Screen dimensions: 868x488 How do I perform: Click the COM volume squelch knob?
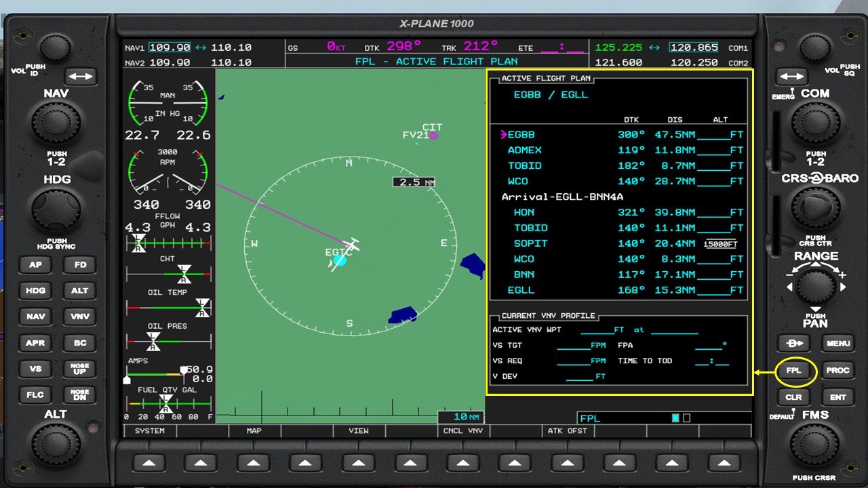814,48
